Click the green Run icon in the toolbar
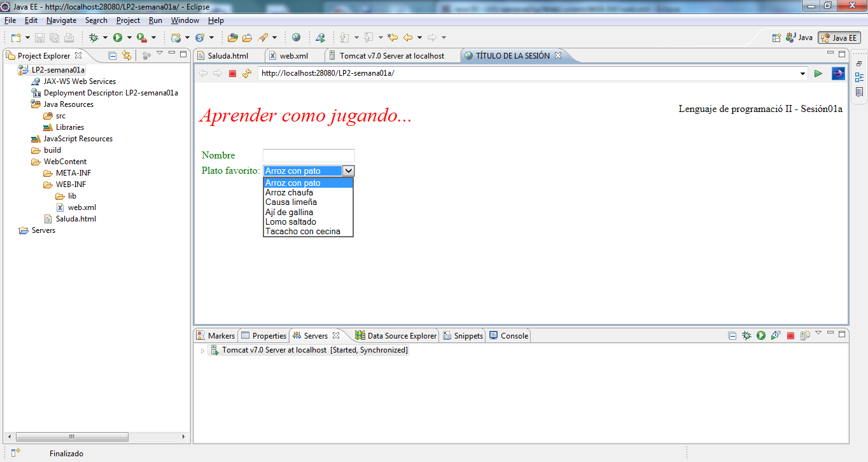The width and height of the screenshot is (868, 462). (118, 38)
